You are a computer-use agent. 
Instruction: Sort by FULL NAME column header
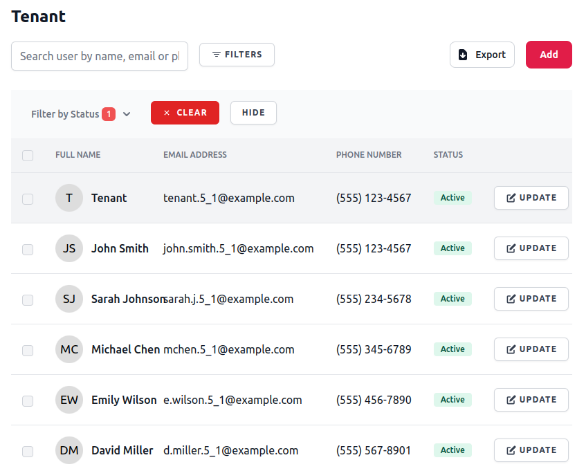coord(78,155)
